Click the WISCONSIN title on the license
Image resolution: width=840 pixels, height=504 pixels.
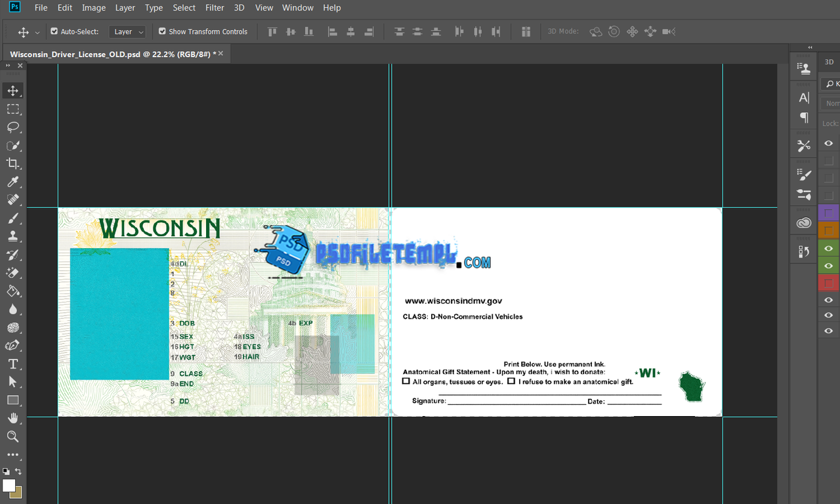[x=159, y=229]
